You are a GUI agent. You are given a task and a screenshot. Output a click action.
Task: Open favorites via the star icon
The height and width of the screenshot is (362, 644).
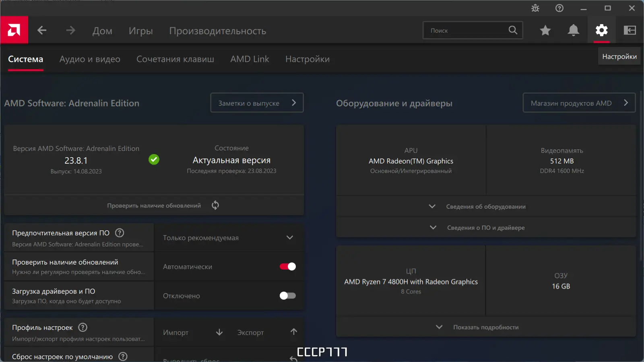[545, 30]
